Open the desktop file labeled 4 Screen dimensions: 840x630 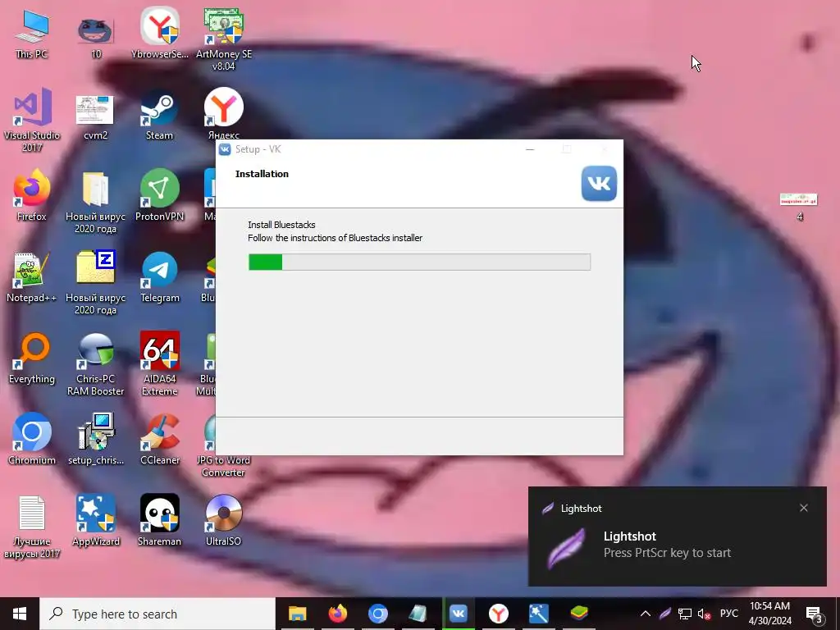point(799,207)
